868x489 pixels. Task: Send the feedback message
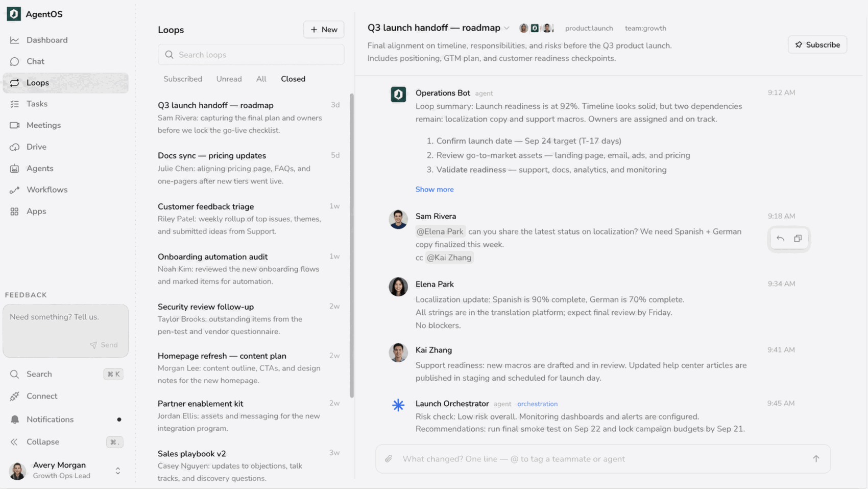point(104,345)
